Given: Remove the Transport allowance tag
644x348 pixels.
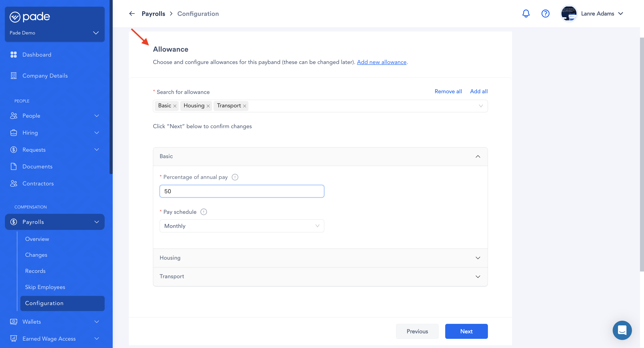Looking at the screenshot, I should tap(244, 106).
